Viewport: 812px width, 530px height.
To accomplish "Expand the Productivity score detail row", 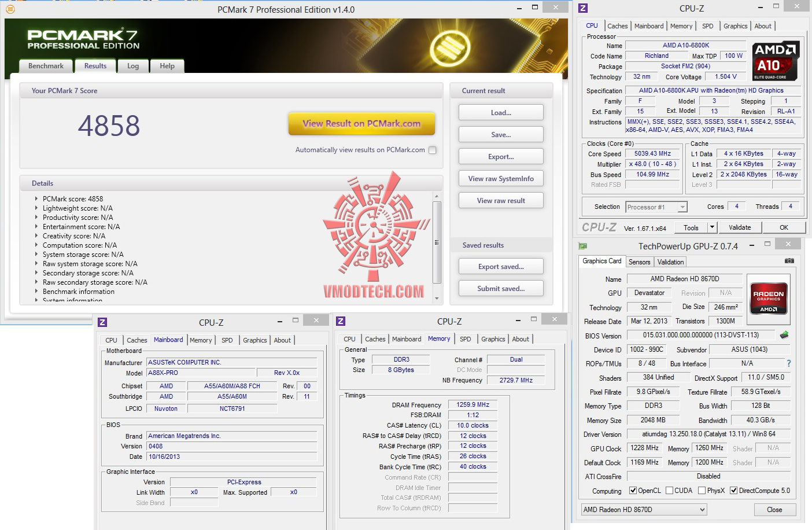I will (36, 217).
